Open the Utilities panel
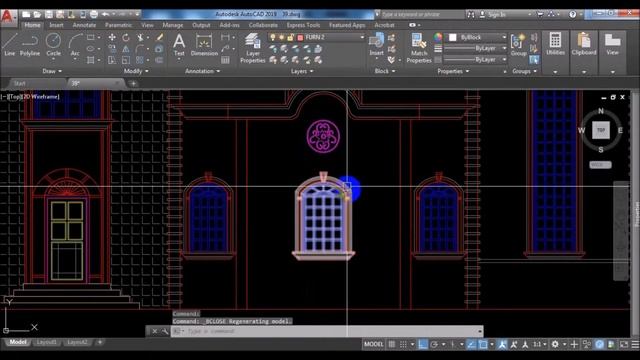This screenshot has height=360, width=640. point(555,44)
